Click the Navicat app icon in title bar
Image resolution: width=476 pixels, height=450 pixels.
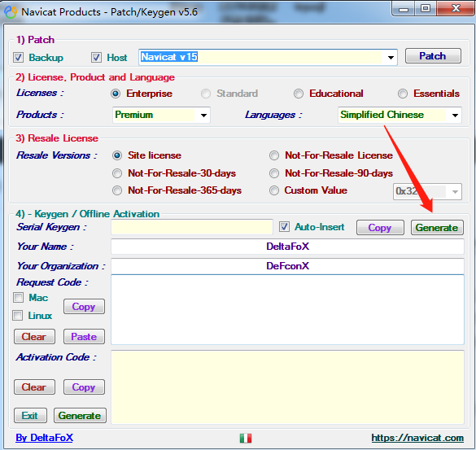(x=11, y=12)
